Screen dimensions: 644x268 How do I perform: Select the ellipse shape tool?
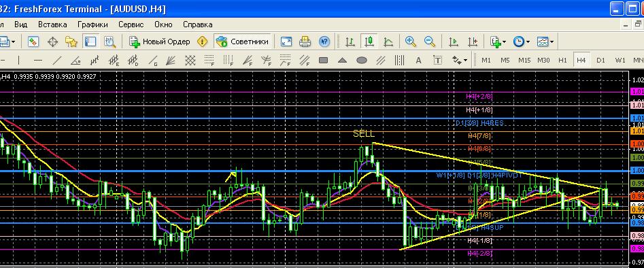tap(361, 61)
